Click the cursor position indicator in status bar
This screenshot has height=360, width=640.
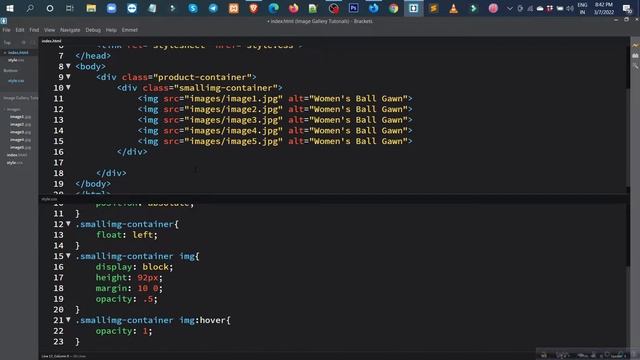[55, 356]
